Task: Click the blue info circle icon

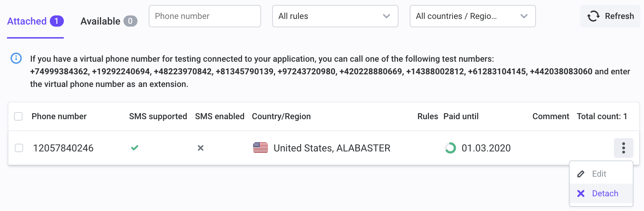Action: [x=16, y=58]
